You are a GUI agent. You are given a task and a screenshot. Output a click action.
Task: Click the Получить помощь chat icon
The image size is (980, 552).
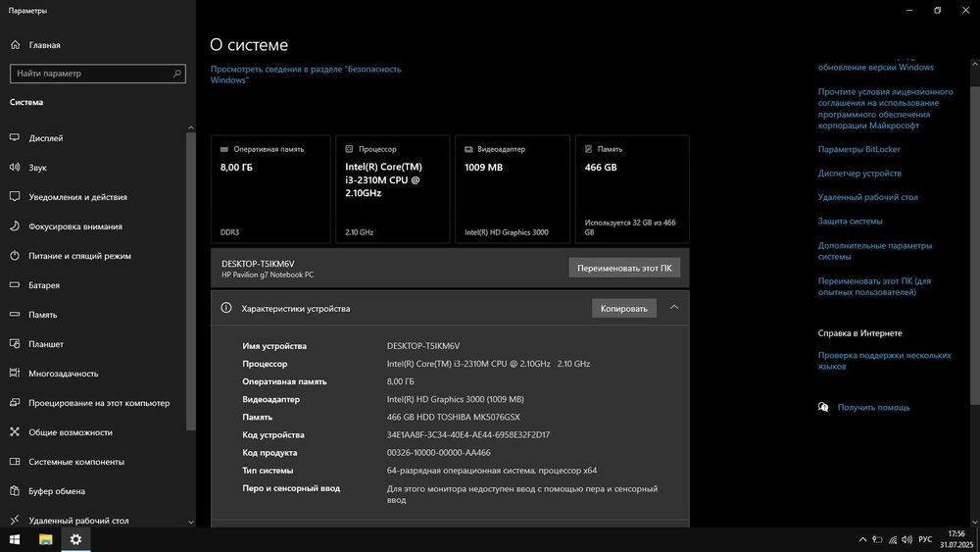tap(823, 407)
